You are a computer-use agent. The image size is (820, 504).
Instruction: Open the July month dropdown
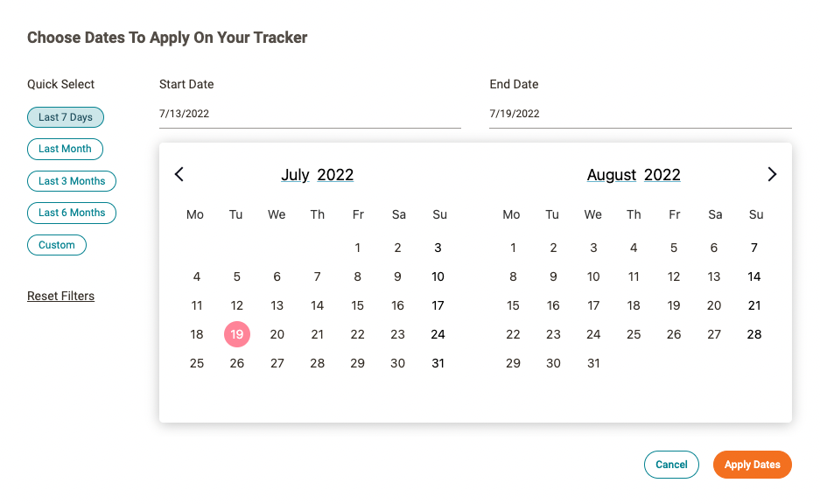pyautogui.click(x=295, y=175)
